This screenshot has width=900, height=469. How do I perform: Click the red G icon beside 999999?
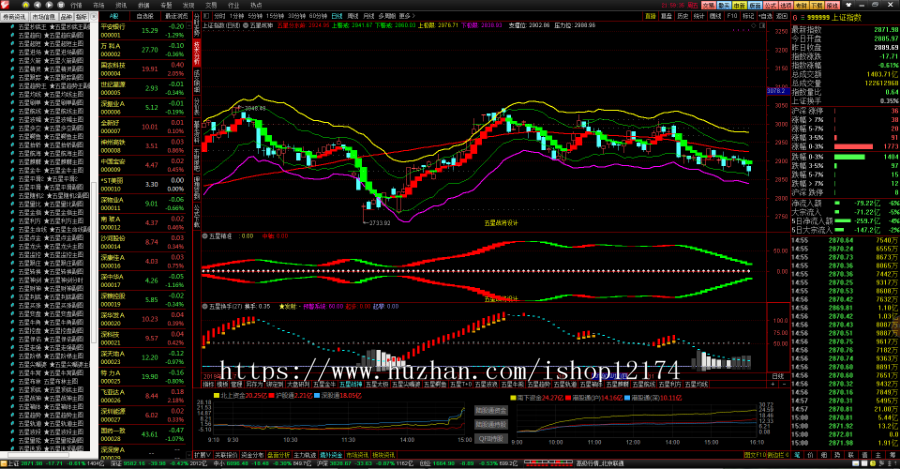(795, 18)
